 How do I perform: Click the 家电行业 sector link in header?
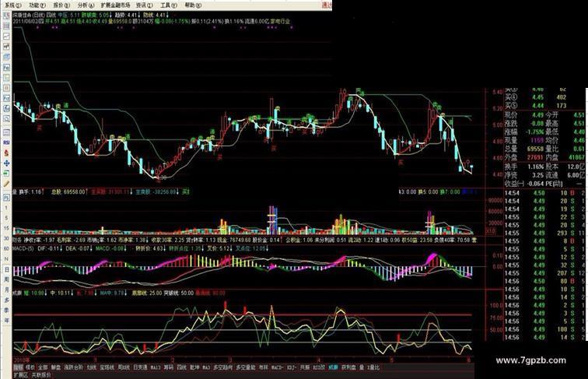280,21
